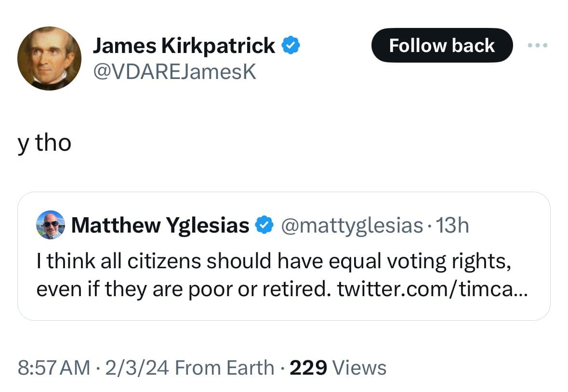Click the Follow back button

442,45
